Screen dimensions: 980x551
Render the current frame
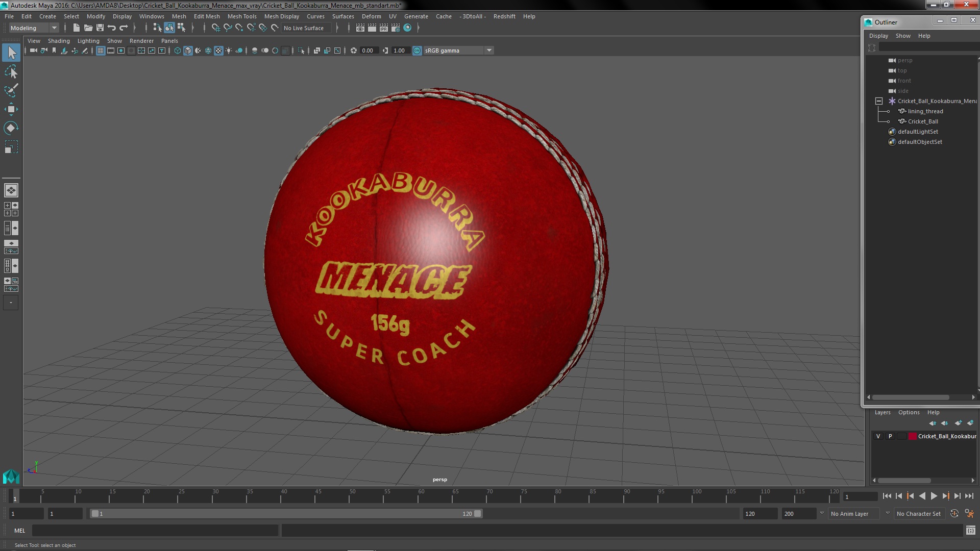click(372, 28)
